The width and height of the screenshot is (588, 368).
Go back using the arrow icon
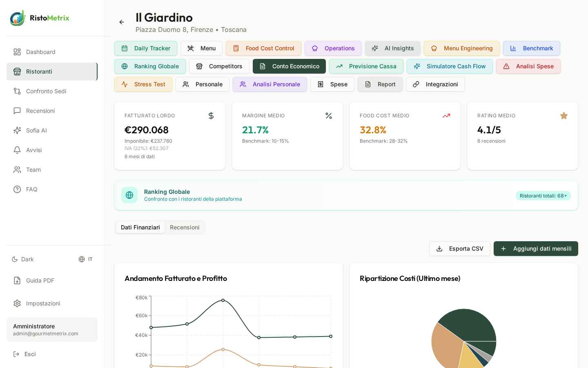[x=122, y=22]
